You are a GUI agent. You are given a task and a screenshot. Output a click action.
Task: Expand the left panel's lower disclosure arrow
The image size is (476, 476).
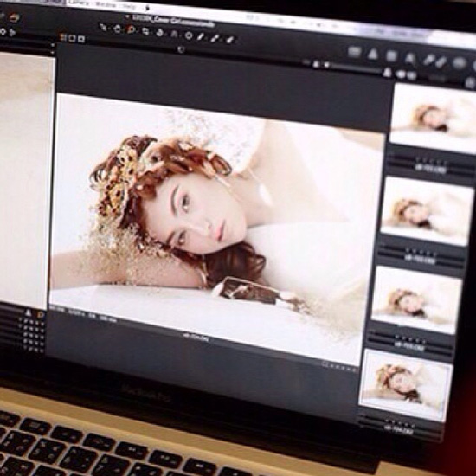[x=53, y=52]
